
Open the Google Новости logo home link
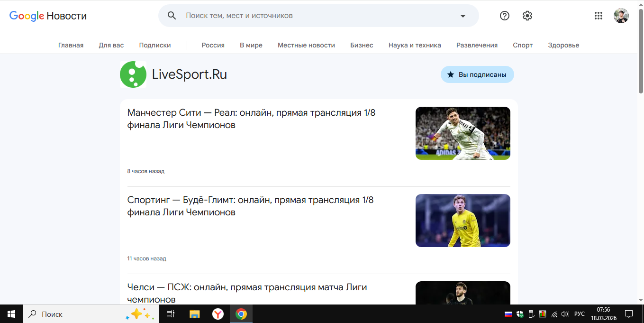point(48,16)
